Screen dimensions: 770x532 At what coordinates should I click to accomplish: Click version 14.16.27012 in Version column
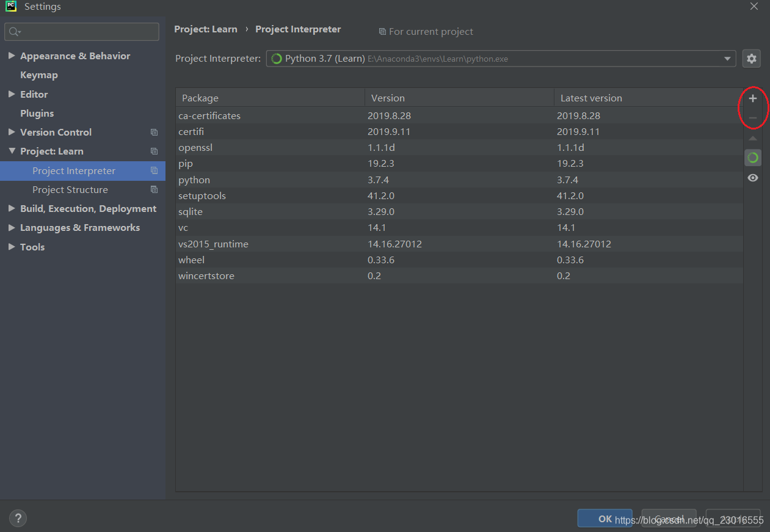tap(394, 244)
